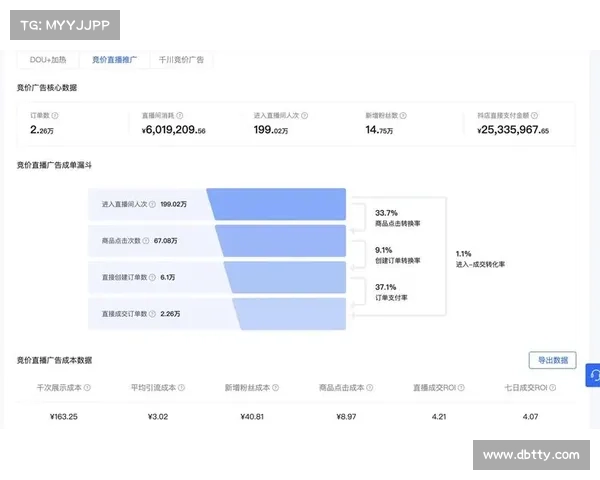This screenshot has height=480, width=600.
Task: Click help icon next to 订单数
Action: [55, 115]
